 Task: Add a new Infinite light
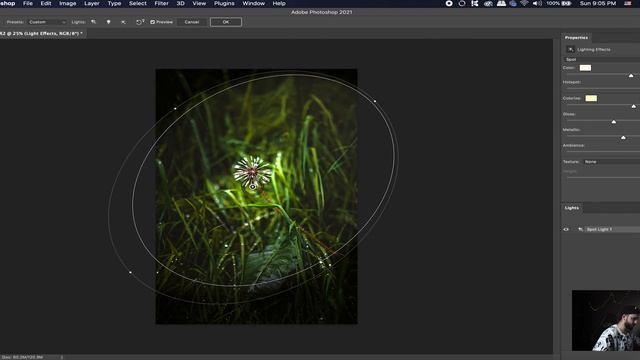click(123, 22)
